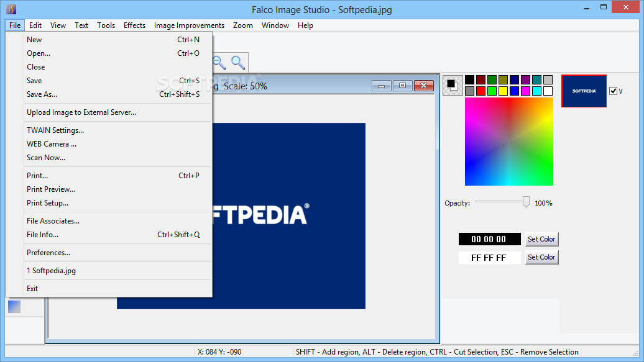Select the dark red (maroon) swatch
Image resolution: width=644 pixels, height=362 pixels.
coord(481,79)
